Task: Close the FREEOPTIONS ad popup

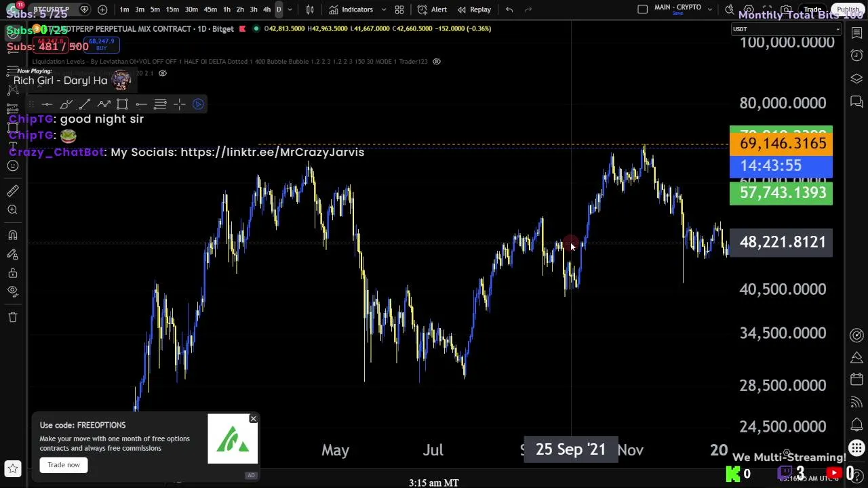Action: pos(253,419)
